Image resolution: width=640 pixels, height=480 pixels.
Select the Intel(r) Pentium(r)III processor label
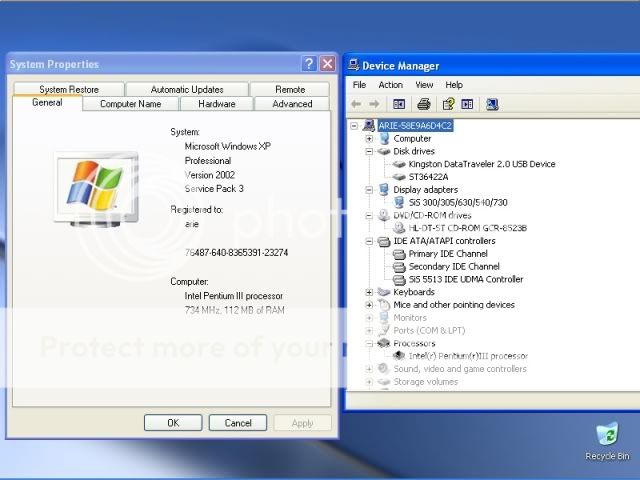(468, 356)
